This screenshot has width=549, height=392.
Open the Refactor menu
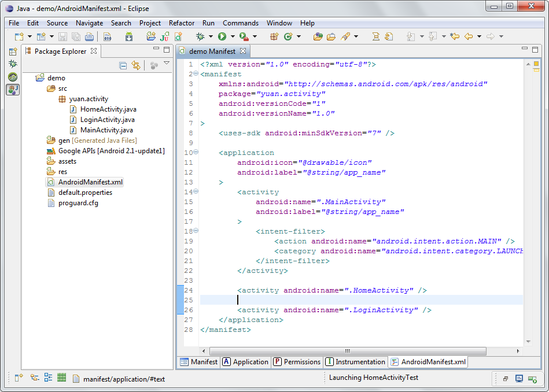point(182,23)
